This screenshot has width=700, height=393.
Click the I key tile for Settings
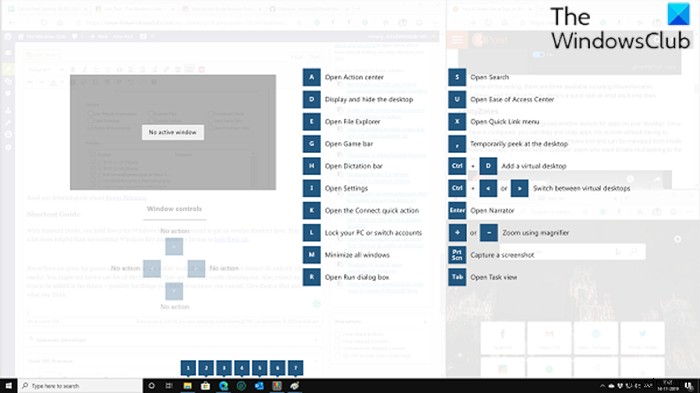(x=312, y=188)
